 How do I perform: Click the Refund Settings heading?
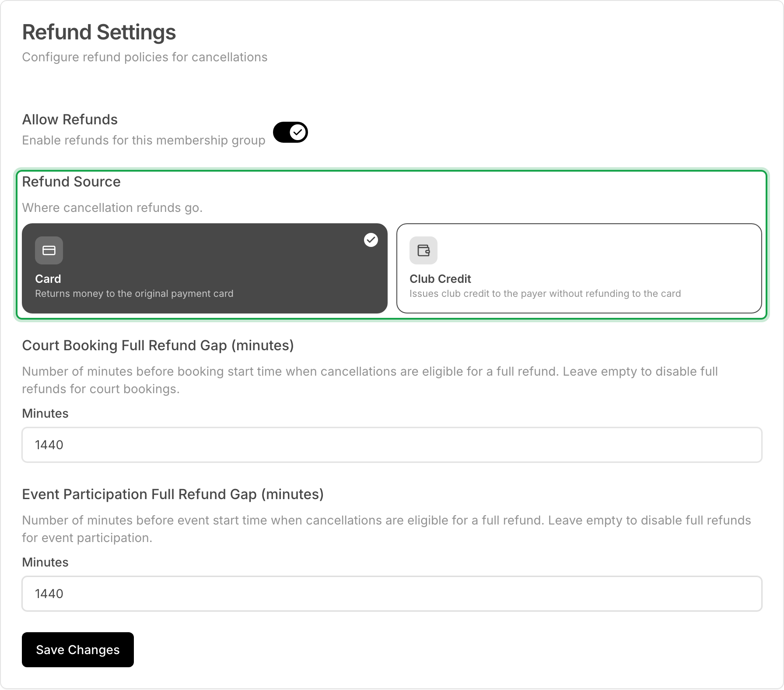click(99, 32)
